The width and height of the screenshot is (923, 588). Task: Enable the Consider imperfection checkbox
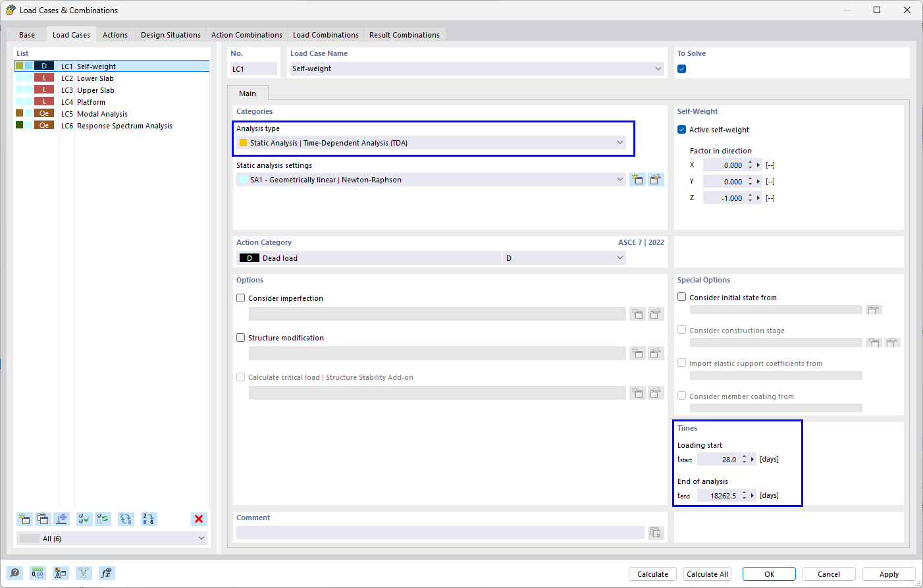240,298
